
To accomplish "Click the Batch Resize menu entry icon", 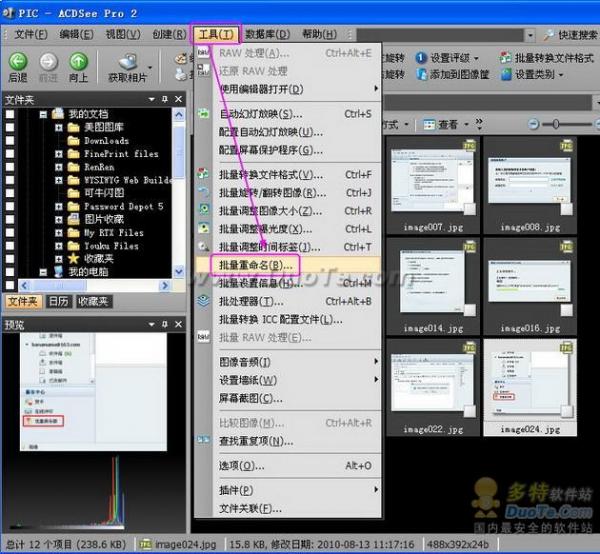I will tap(204, 209).
